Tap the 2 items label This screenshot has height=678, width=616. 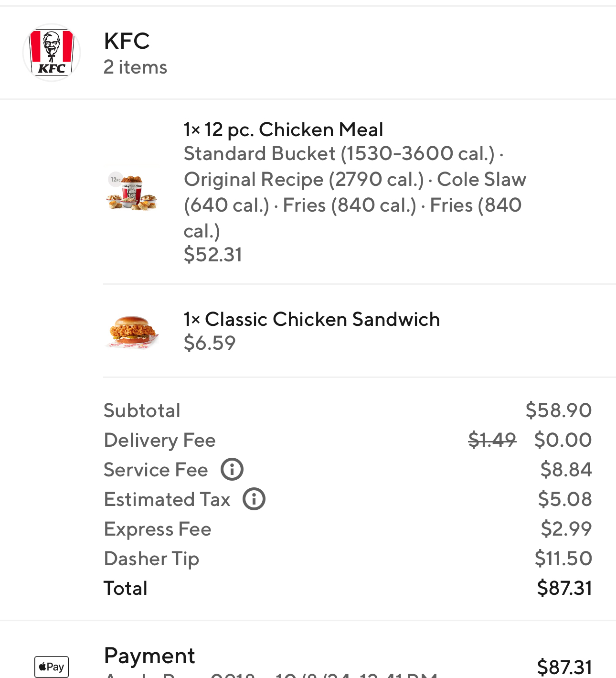pyautogui.click(x=136, y=67)
